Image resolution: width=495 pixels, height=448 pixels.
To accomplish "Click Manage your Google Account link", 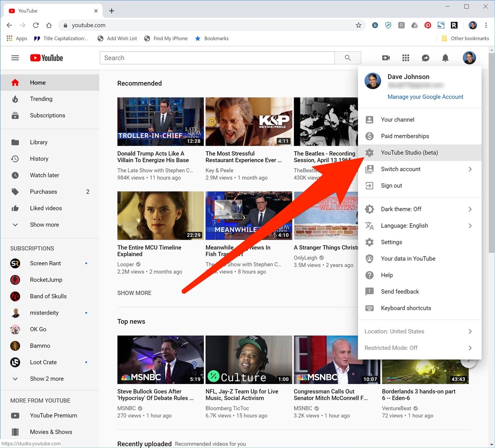I will coord(425,97).
